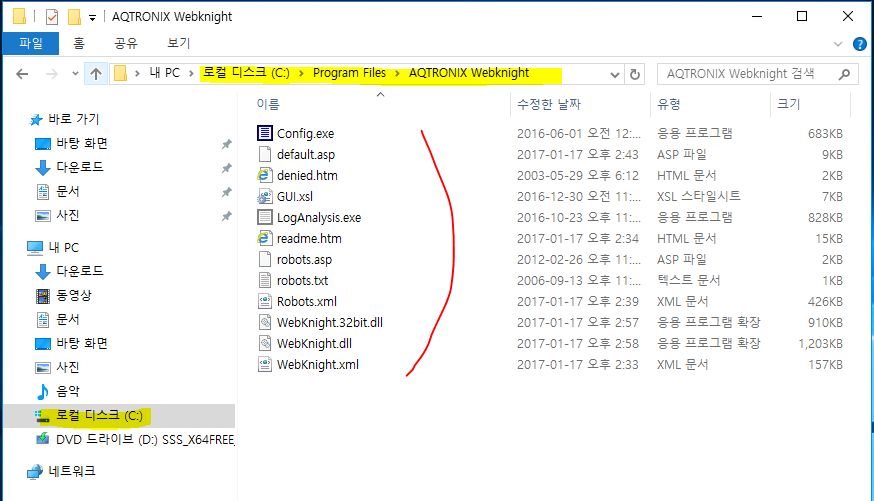
Task: Click Program Files in the address breadcrumb
Action: point(349,73)
